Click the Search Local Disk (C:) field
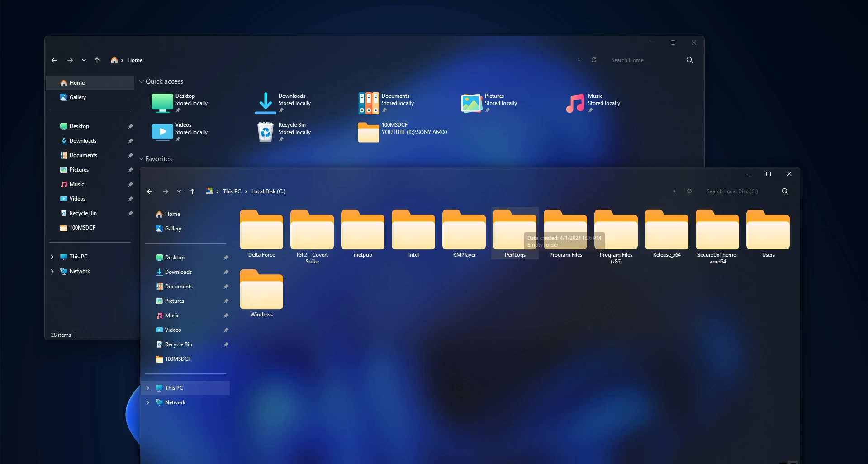The image size is (868, 464). point(737,191)
